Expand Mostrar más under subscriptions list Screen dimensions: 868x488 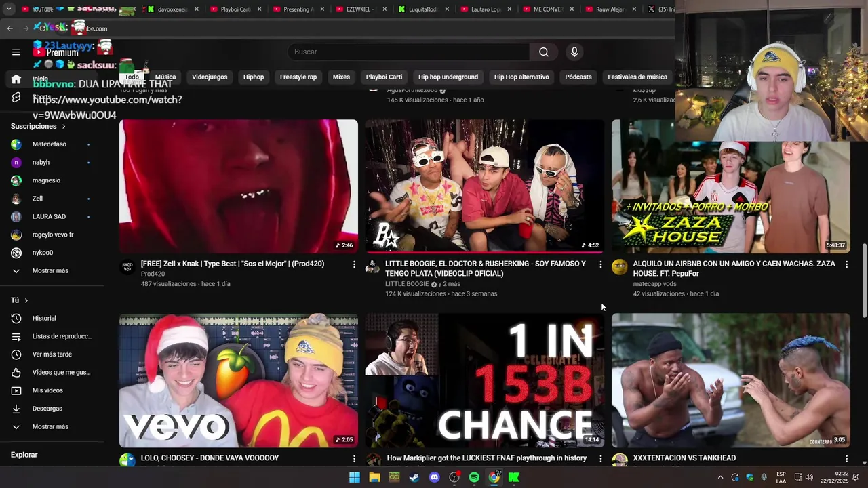coord(50,271)
